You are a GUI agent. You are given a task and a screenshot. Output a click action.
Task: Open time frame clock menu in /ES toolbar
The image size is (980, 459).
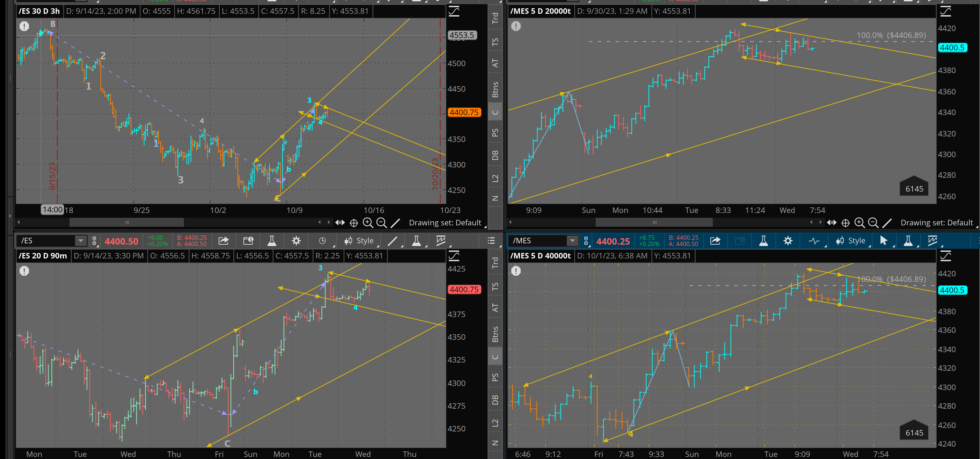tap(322, 241)
